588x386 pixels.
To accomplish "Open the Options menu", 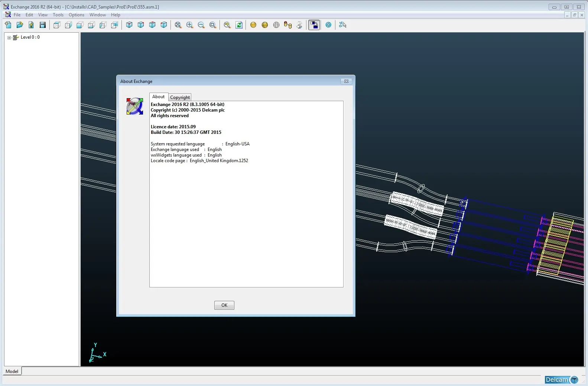I will pyautogui.click(x=77, y=15).
